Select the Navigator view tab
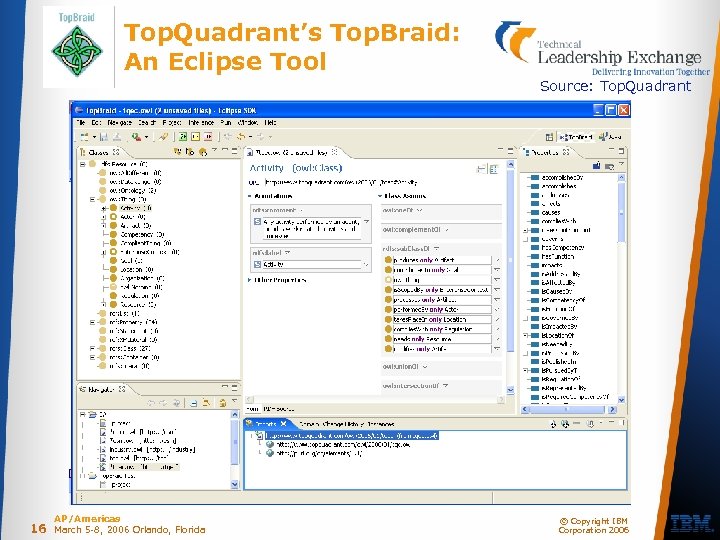Viewport: 720px width, 540px height. 103,389
